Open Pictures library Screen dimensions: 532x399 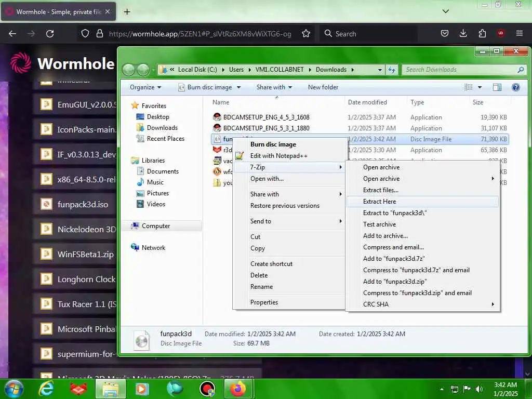point(153,193)
